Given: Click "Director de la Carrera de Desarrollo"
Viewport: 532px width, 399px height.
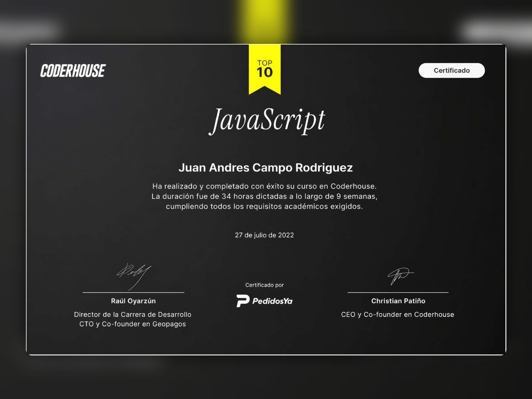Looking at the screenshot, I should (133, 315).
